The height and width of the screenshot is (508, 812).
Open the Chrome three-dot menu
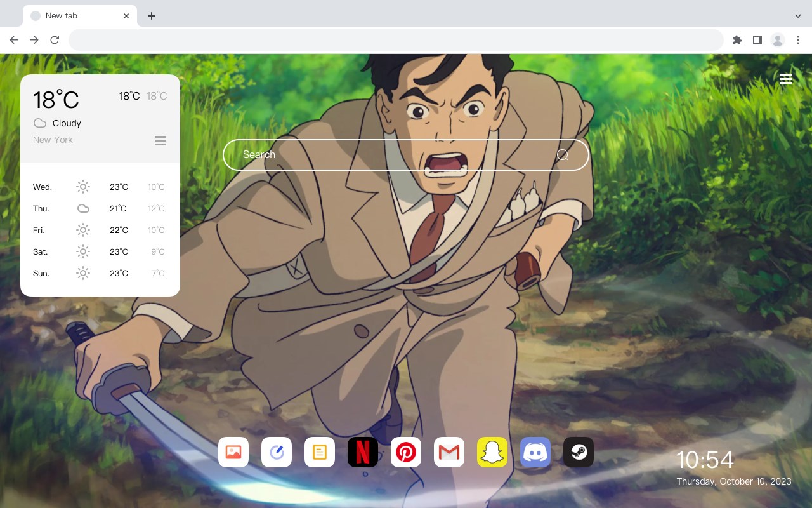(798, 40)
